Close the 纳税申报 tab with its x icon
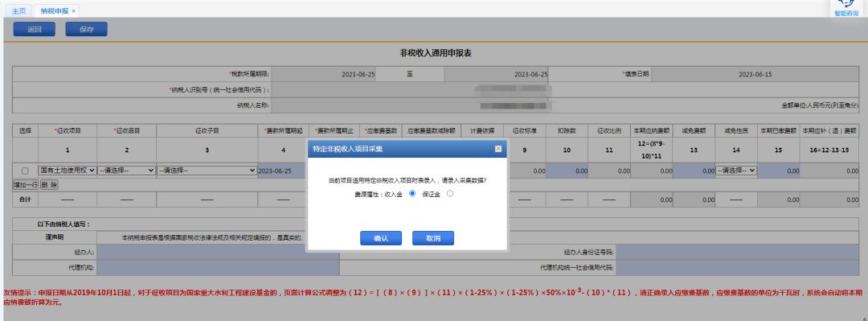Image resolution: width=868 pixels, height=321 pixels. tap(73, 11)
